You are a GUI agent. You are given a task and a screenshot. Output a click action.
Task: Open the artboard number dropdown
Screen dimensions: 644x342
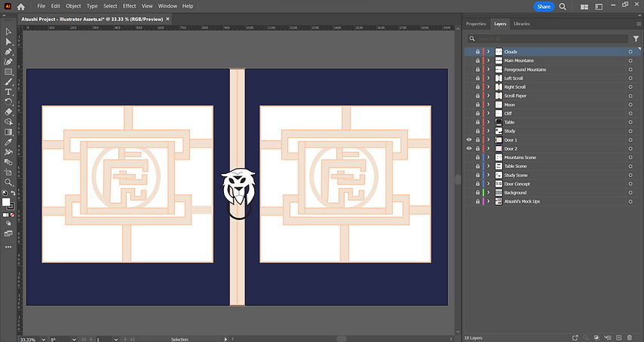(116, 340)
